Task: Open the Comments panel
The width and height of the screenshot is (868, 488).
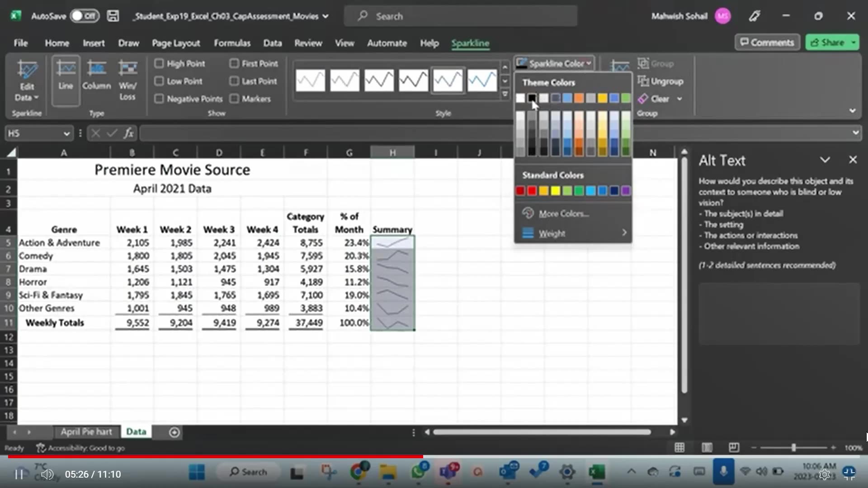Action: point(767,42)
